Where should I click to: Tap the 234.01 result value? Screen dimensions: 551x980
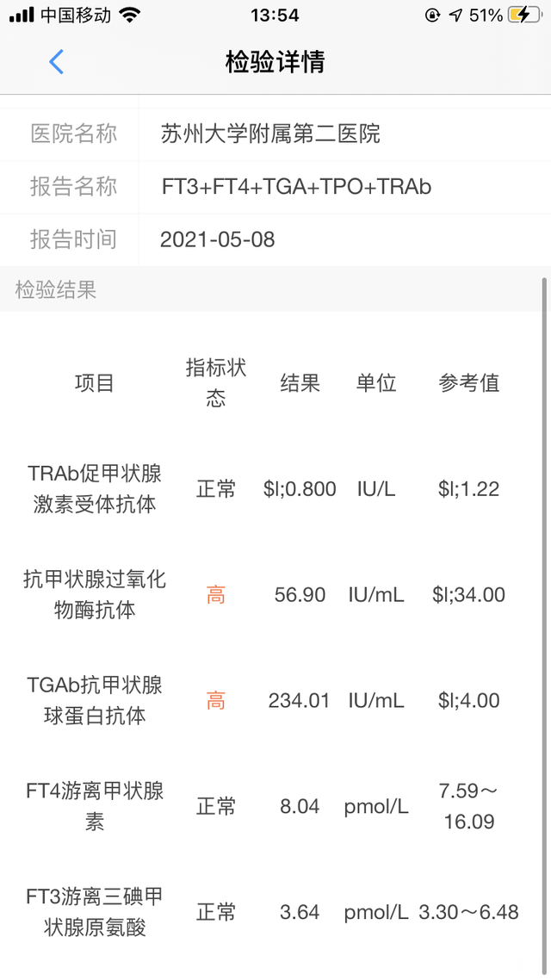(x=300, y=701)
